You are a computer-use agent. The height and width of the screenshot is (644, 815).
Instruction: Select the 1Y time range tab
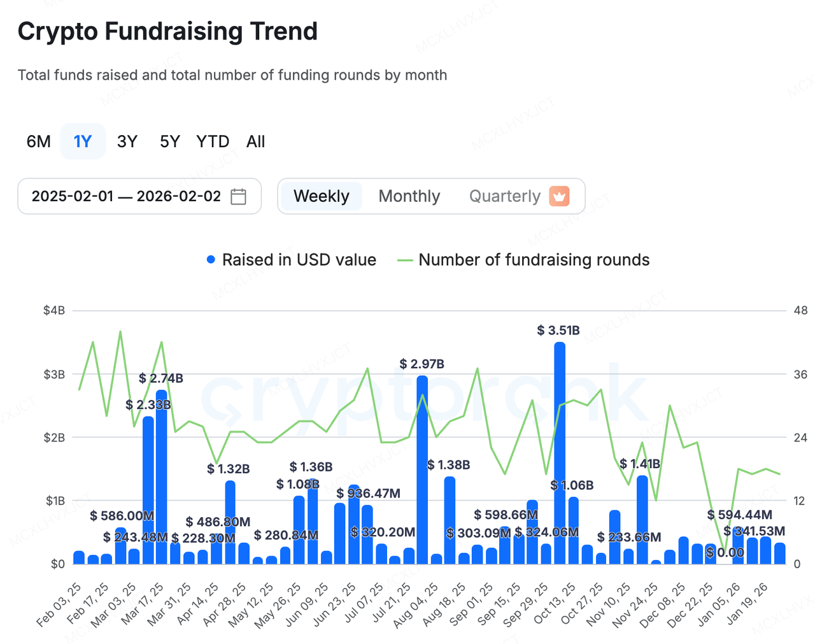[x=83, y=141]
